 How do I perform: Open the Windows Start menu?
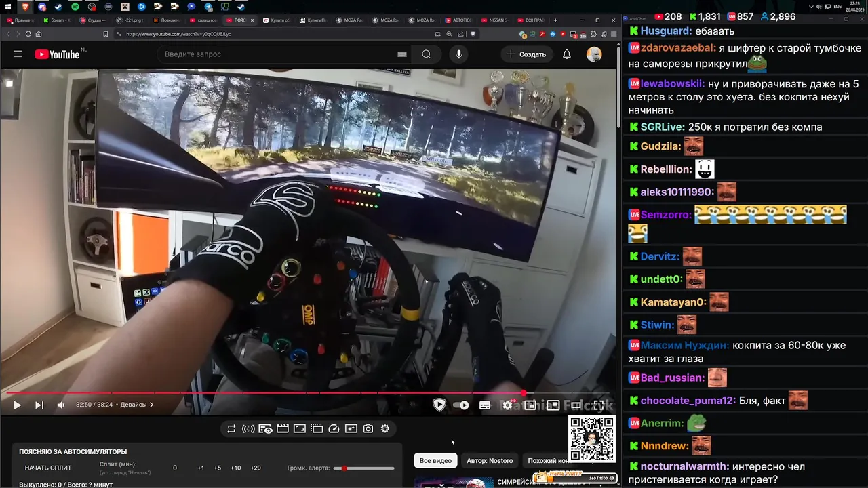[7, 6]
